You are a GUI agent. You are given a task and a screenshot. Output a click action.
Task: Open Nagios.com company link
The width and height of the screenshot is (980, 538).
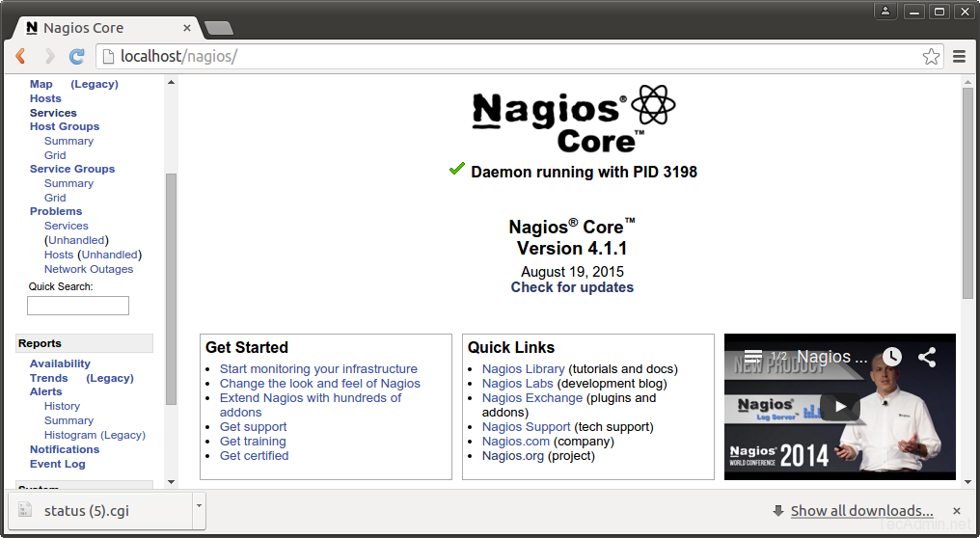[x=516, y=442]
